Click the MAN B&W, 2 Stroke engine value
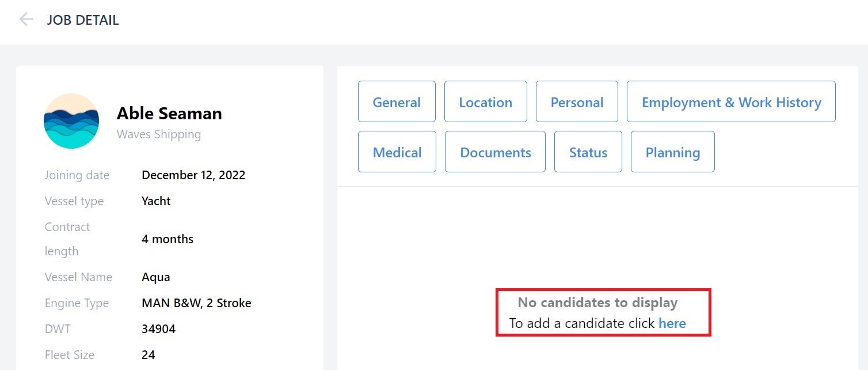This screenshot has width=868, height=370. [196, 303]
